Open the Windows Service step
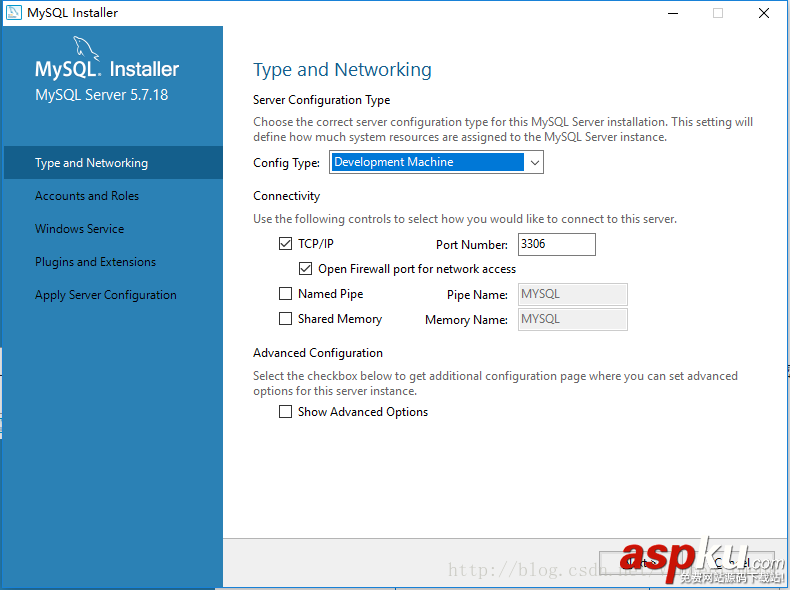This screenshot has width=790, height=590. (80, 229)
